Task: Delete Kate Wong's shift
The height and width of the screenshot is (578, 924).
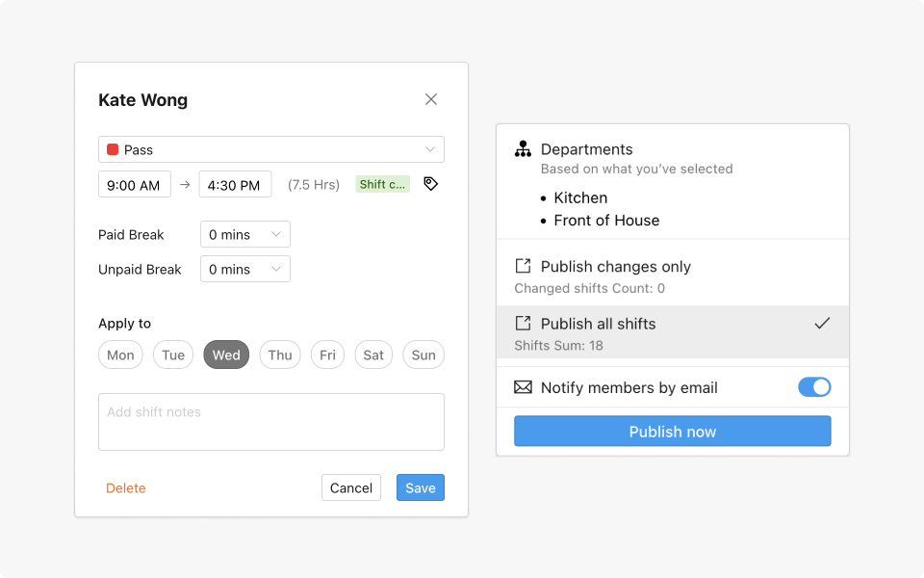Action: click(125, 487)
